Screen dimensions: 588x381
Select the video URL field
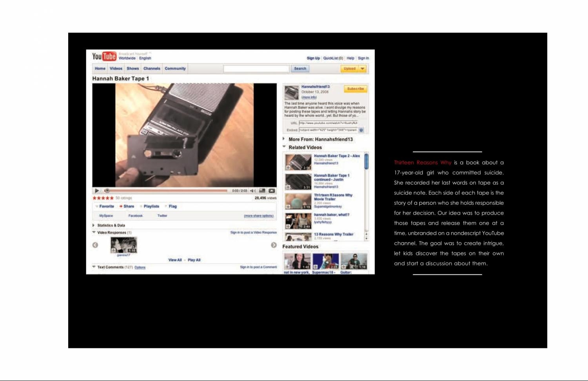point(328,123)
